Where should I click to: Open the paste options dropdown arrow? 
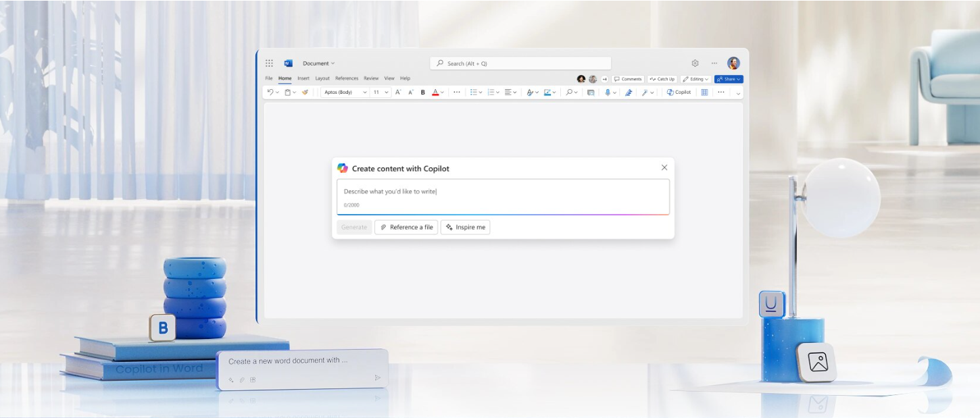pyautogui.click(x=295, y=93)
